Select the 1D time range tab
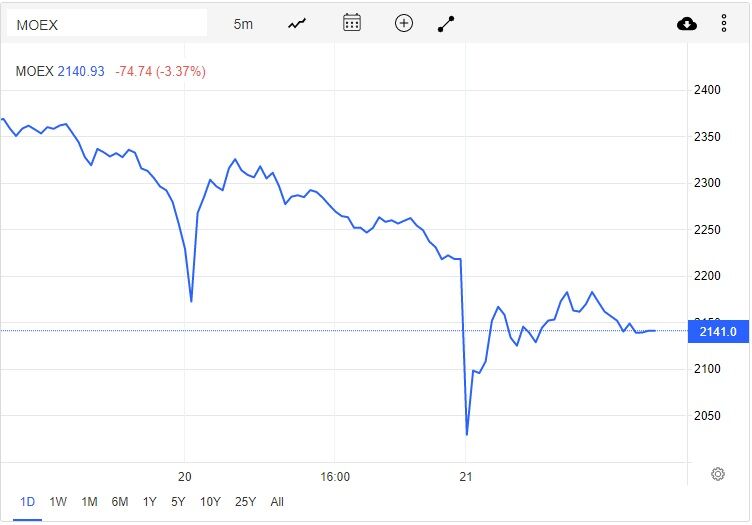The image size is (752, 525). click(x=28, y=502)
